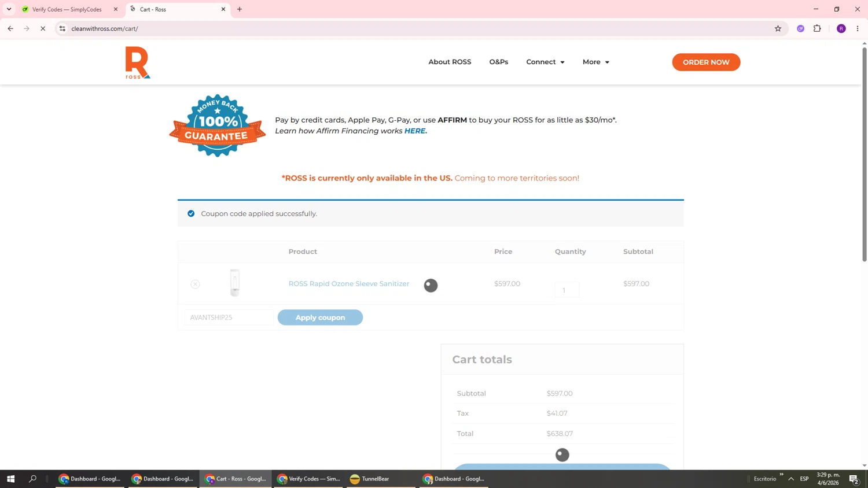Close the Cart - Ross tab
This screenshot has height=488, width=868.
(x=223, y=9)
